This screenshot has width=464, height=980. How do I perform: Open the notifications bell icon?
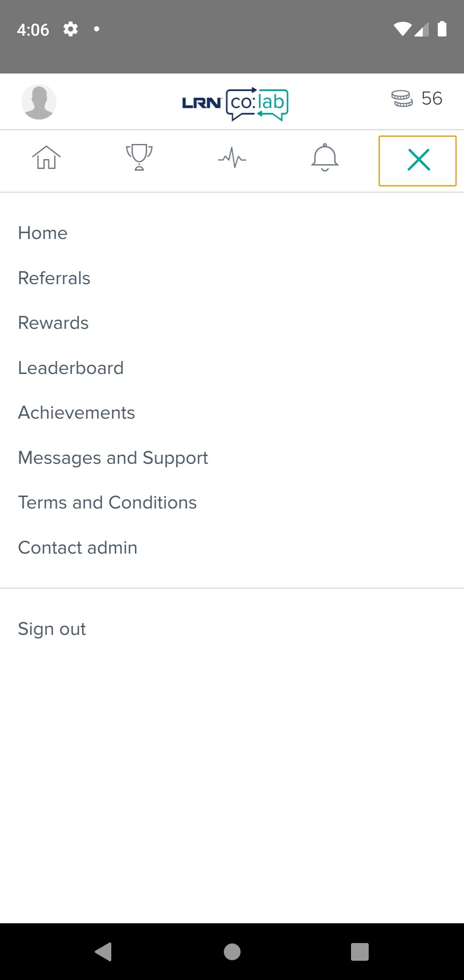click(325, 158)
